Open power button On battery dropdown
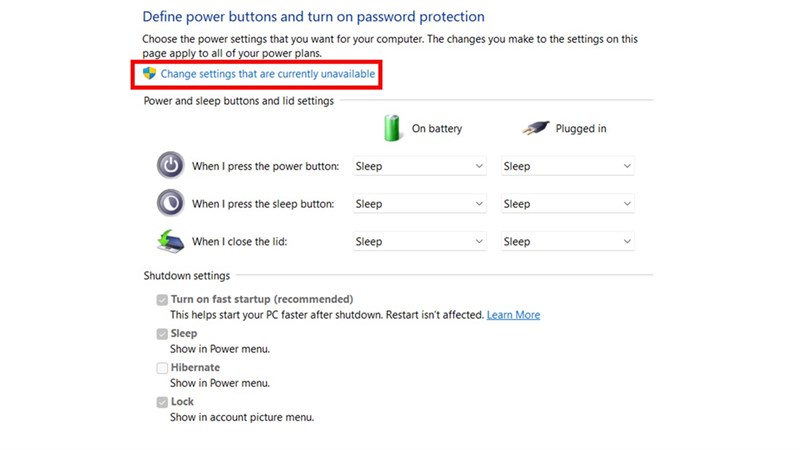The image size is (800, 450). [x=419, y=166]
